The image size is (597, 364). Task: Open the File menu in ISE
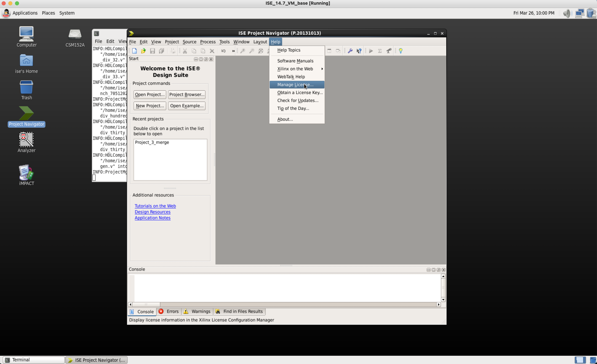pyautogui.click(x=132, y=42)
